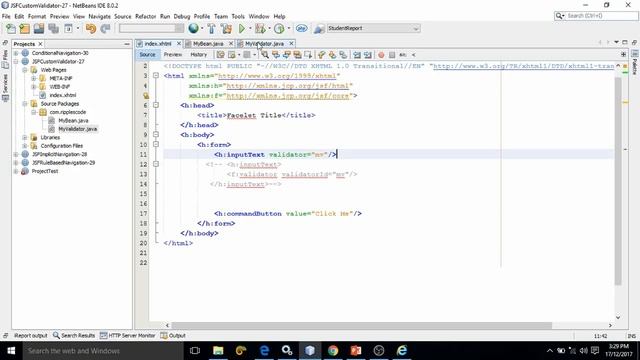This screenshot has width=640, height=360.
Task: Click the Find Selection magnifier in editor toolbar
Action: click(x=265, y=55)
